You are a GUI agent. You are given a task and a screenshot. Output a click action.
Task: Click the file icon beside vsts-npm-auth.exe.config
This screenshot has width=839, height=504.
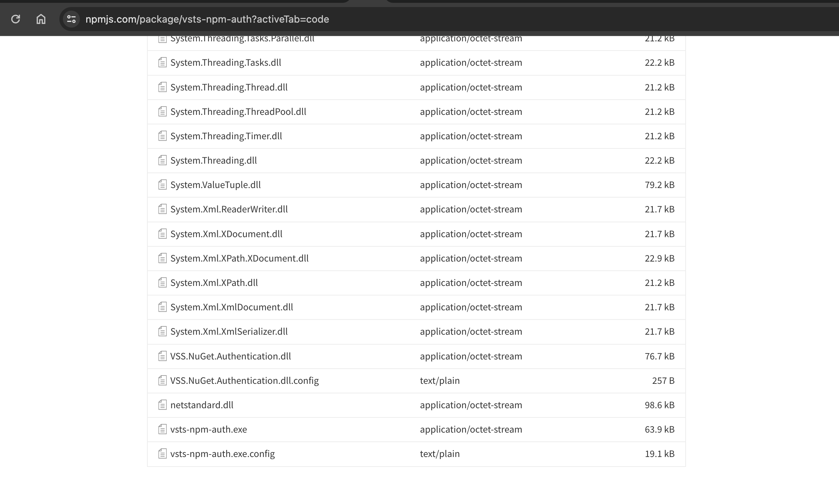point(162,453)
